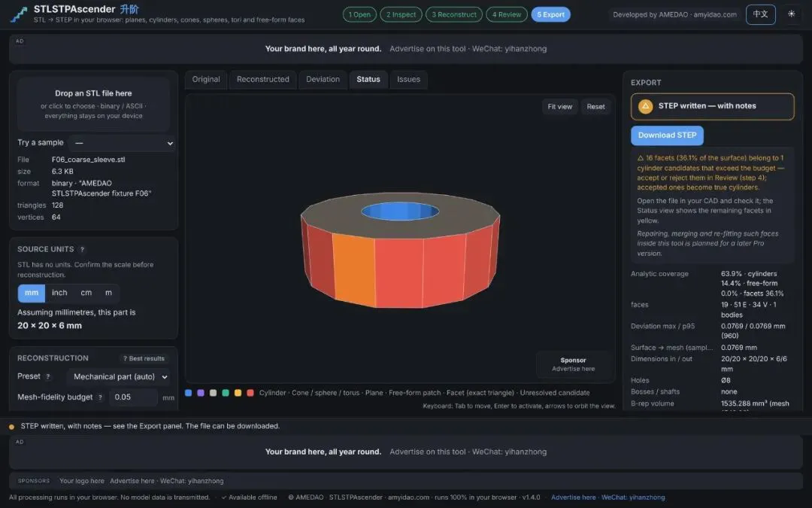Click the red Unresolved candidate legend swatch
812x508 pixels.
[250, 393]
